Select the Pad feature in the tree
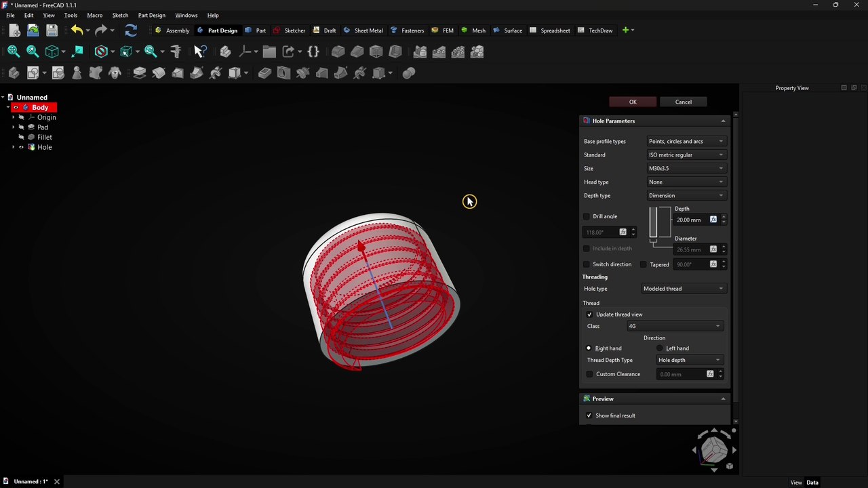The height and width of the screenshot is (488, 868). [x=43, y=127]
